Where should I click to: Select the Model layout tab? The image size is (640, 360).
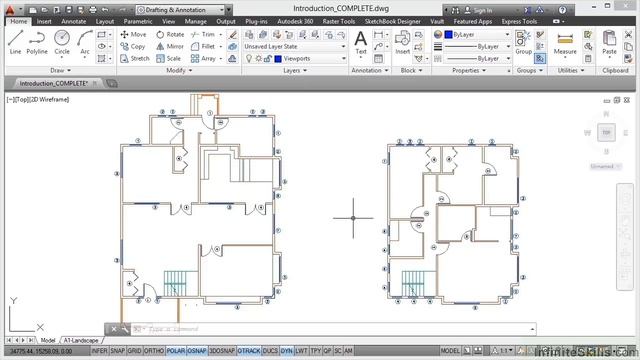(x=48, y=340)
